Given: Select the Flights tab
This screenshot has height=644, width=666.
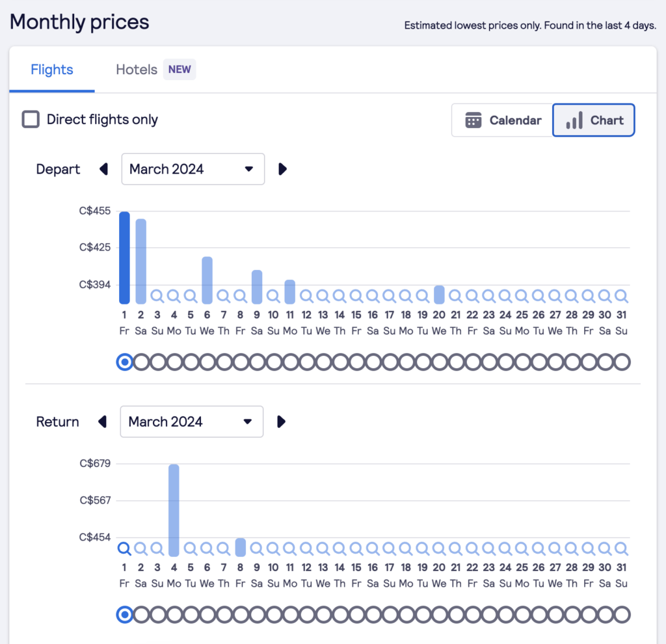Looking at the screenshot, I should pos(52,70).
